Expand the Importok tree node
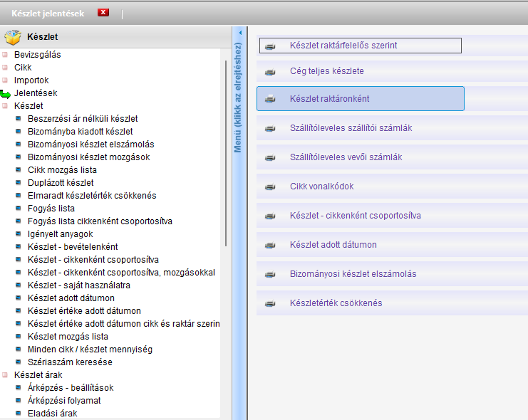528x420 pixels. click(6, 80)
